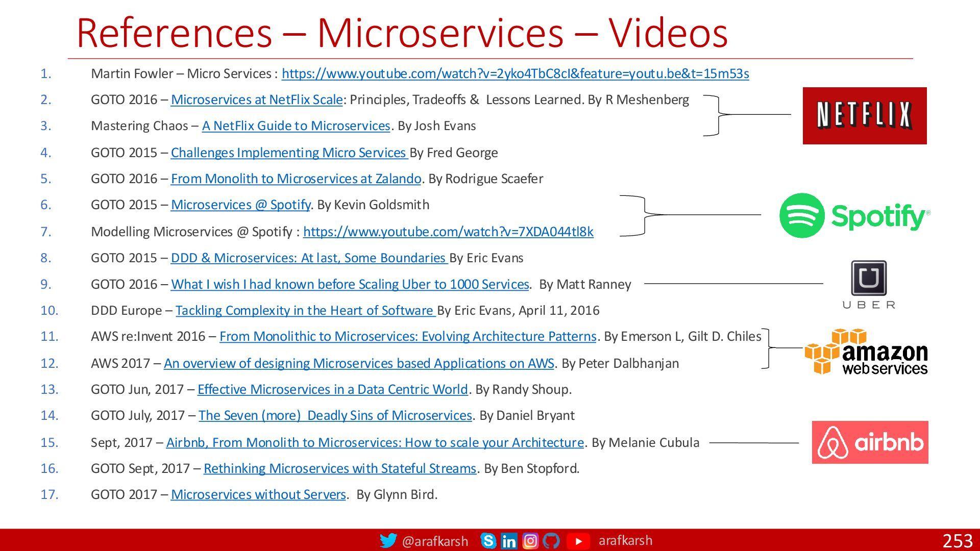Screen dimensions: 980x551
Task: Open 'From Monolithic to Microservices: Evolving Architecture Patterns' link
Action: click(408, 336)
